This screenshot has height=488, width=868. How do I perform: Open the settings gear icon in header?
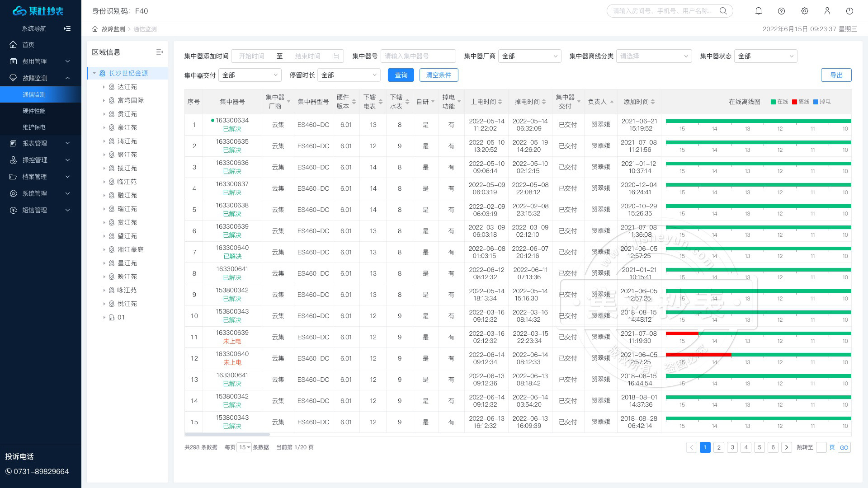point(804,11)
